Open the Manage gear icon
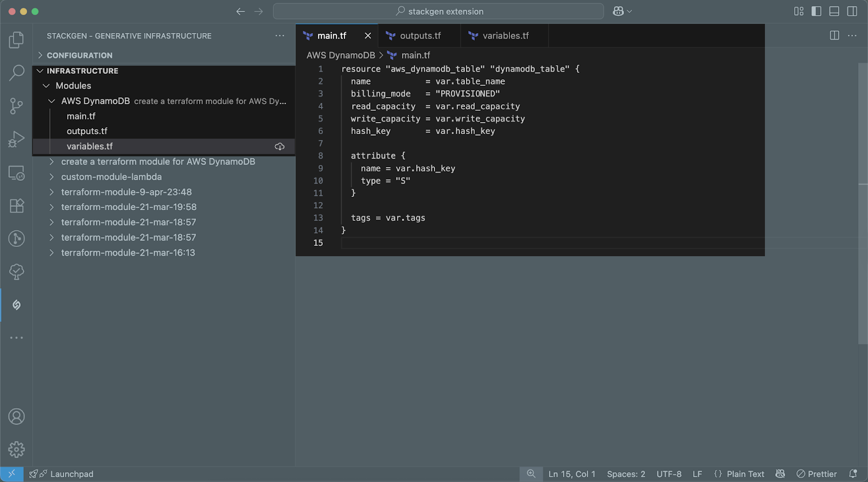This screenshot has width=868, height=482. pyautogui.click(x=16, y=449)
